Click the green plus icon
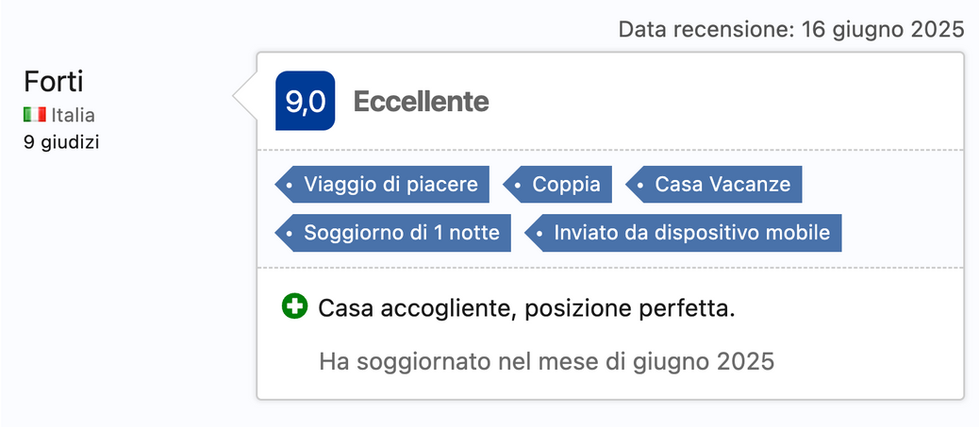Viewport: 979px width, 427px height. click(295, 307)
